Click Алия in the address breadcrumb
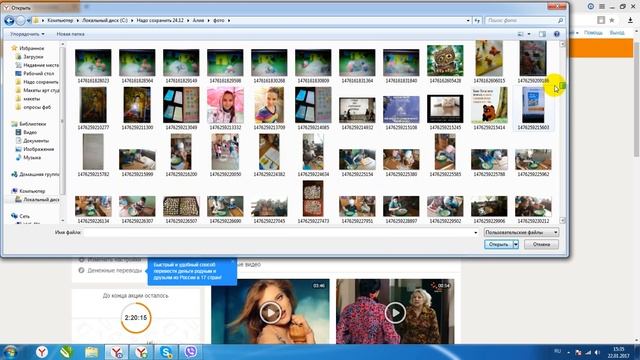This screenshot has height=360, width=640. click(x=198, y=20)
